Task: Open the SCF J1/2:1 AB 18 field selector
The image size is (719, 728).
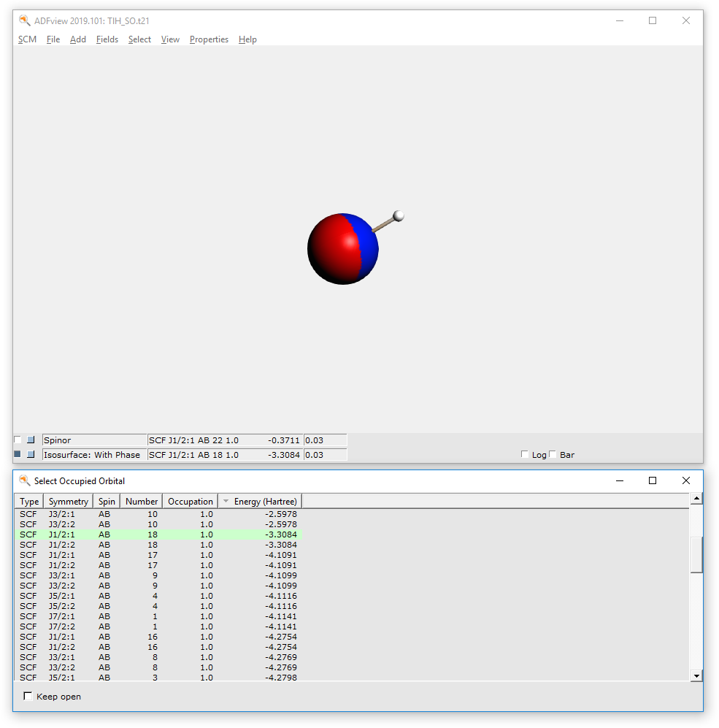Action: pos(225,455)
